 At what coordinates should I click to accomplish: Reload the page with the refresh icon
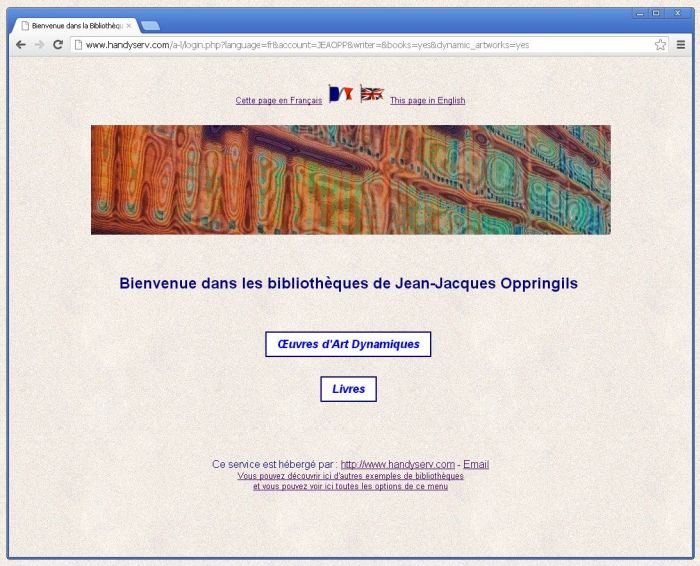tap(58, 45)
